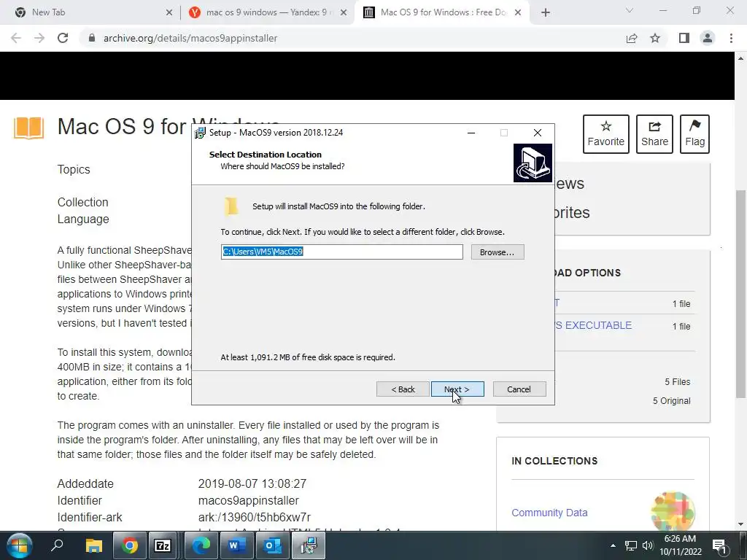Image resolution: width=747 pixels, height=560 pixels.
Task: Click the Back button in setup
Action: [403, 389]
